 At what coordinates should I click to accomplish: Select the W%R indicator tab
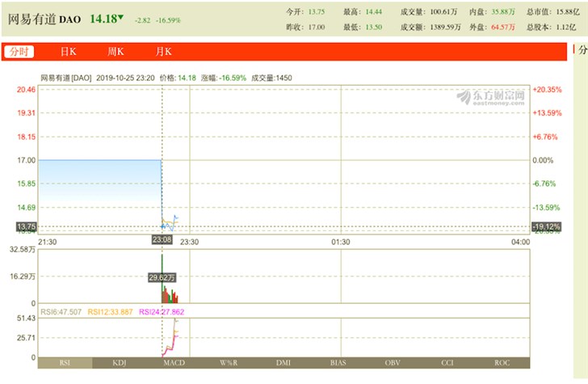point(229,363)
